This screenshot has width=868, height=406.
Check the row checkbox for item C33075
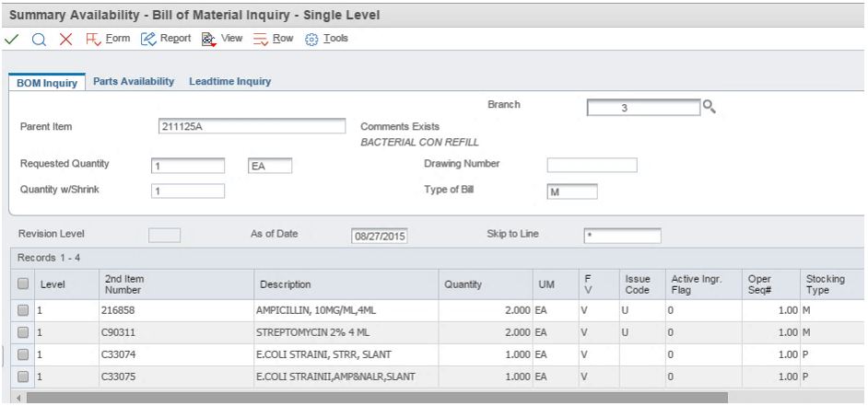[x=23, y=377]
